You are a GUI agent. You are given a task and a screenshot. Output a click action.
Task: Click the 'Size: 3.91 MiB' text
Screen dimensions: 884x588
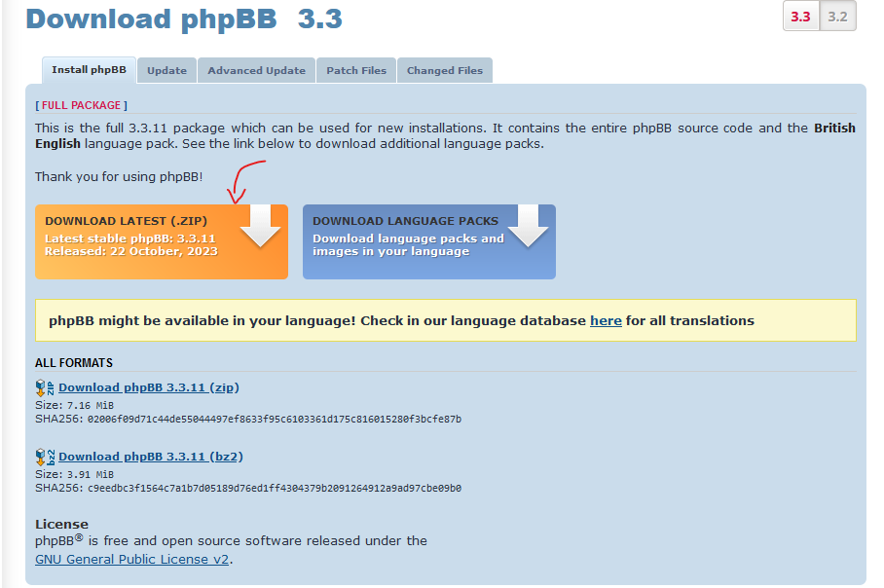click(x=74, y=475)
